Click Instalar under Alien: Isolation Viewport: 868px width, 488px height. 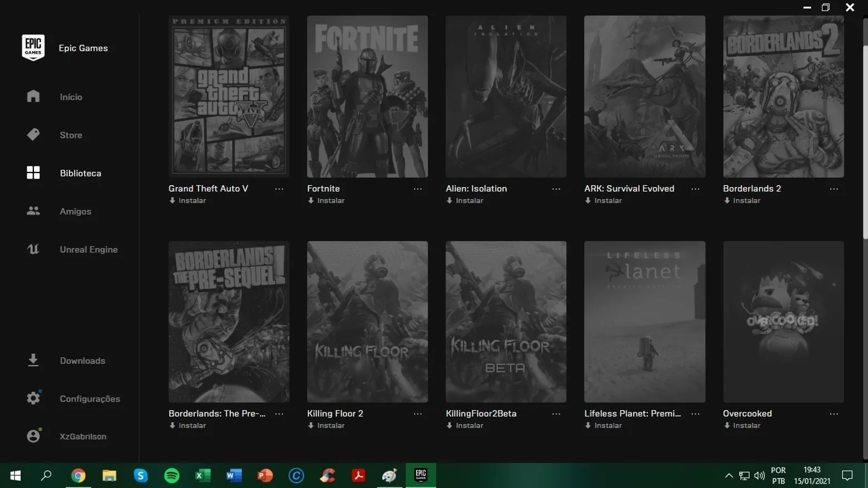(465, 200)
